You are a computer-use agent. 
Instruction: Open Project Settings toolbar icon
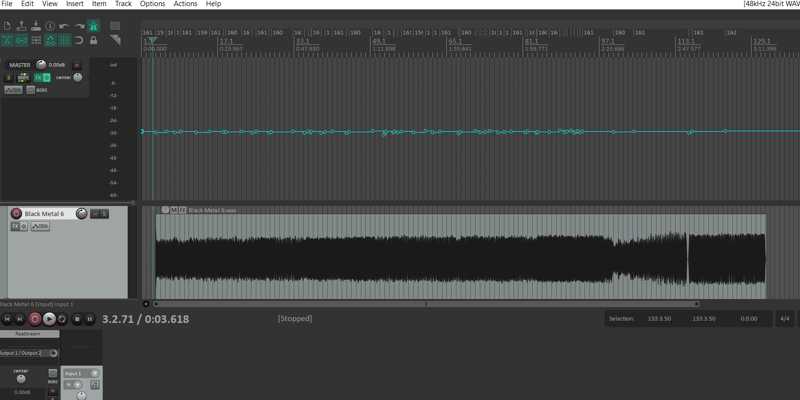pyautogui.click(x=50, y=26)
